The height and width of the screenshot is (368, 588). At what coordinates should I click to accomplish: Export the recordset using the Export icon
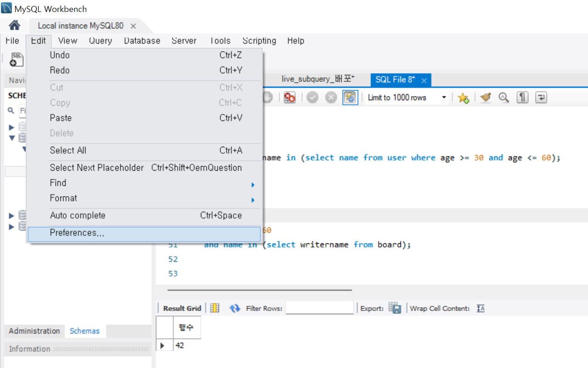click(395, 308)
